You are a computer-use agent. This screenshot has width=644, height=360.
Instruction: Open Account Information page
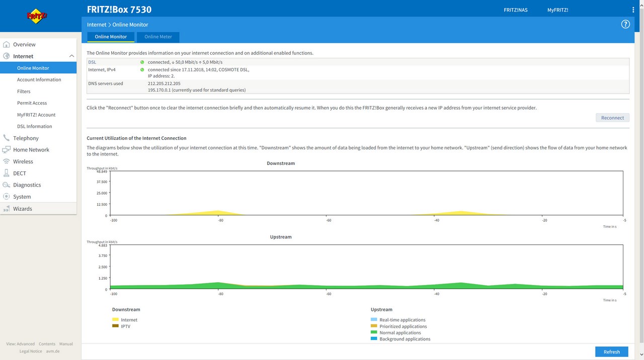[39, 79]
